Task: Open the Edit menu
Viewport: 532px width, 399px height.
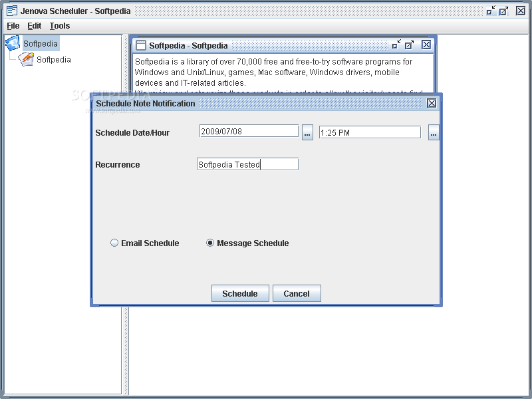Action: point(35,26)
